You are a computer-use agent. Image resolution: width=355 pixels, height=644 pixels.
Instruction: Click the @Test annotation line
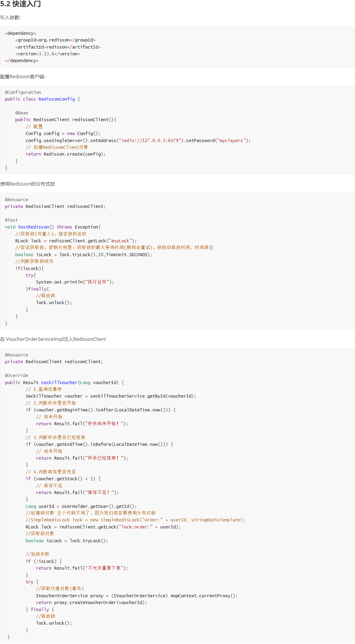click(11, 220)
